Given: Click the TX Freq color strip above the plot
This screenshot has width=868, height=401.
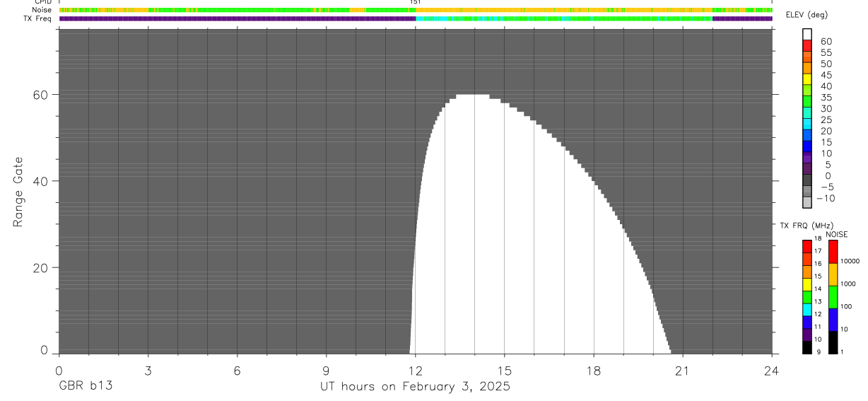Looking at the screenshot, I should coord(416,18).
